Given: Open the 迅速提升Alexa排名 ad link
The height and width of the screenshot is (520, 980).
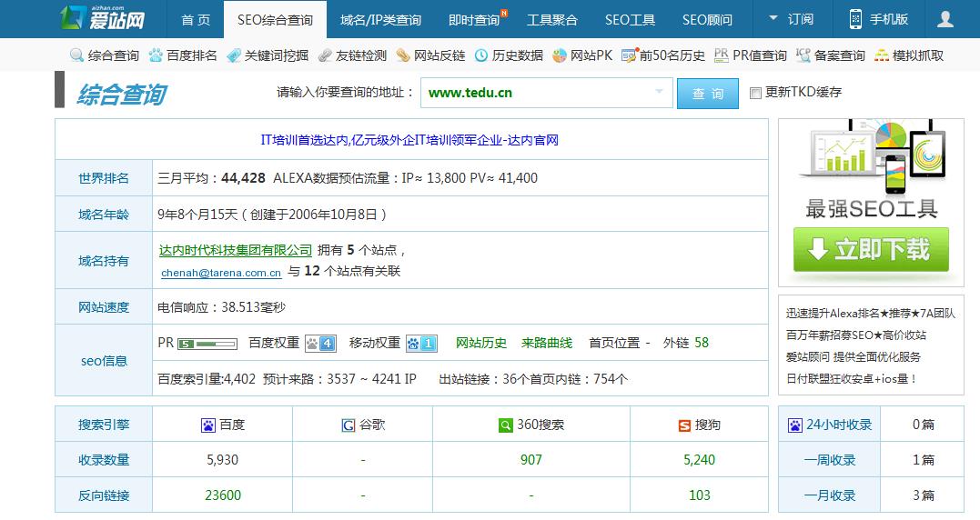Looking at the screenshot, I should coord(871,314).
